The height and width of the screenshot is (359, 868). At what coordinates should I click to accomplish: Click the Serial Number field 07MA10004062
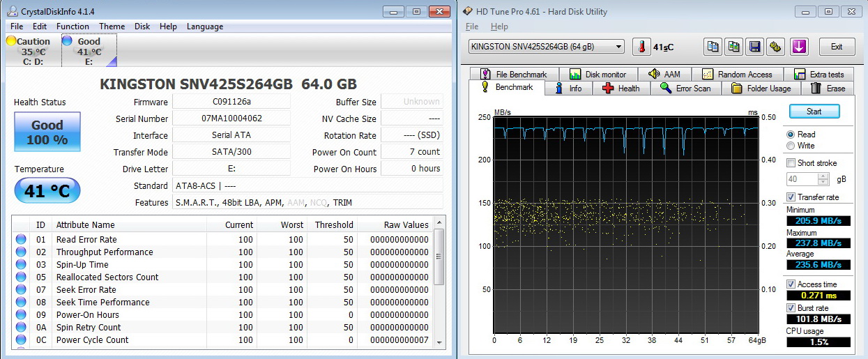[231, 119]
